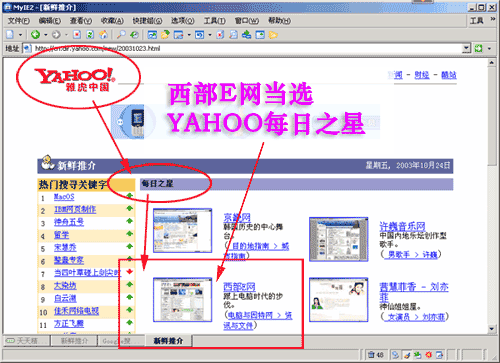Click the green Go icon beside address bar
This screenshot has width=500, height=363.
click(x=478, y=48)
